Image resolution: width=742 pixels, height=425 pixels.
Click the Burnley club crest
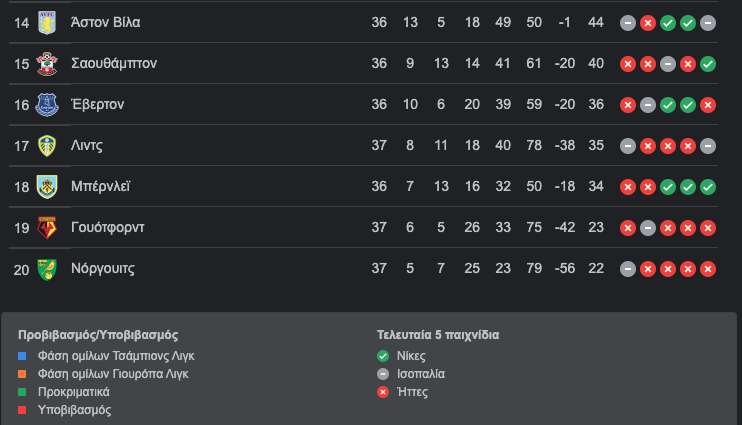click(x=47, y=187)
